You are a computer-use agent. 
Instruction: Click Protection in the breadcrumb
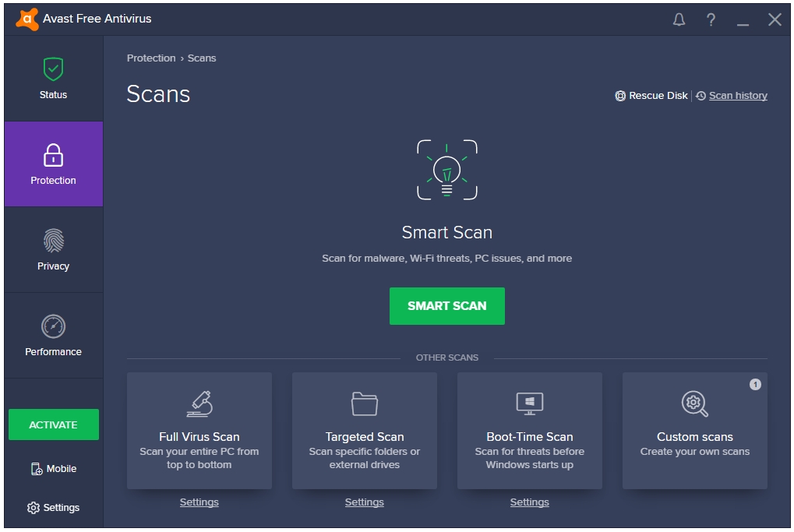pos(151,58)
